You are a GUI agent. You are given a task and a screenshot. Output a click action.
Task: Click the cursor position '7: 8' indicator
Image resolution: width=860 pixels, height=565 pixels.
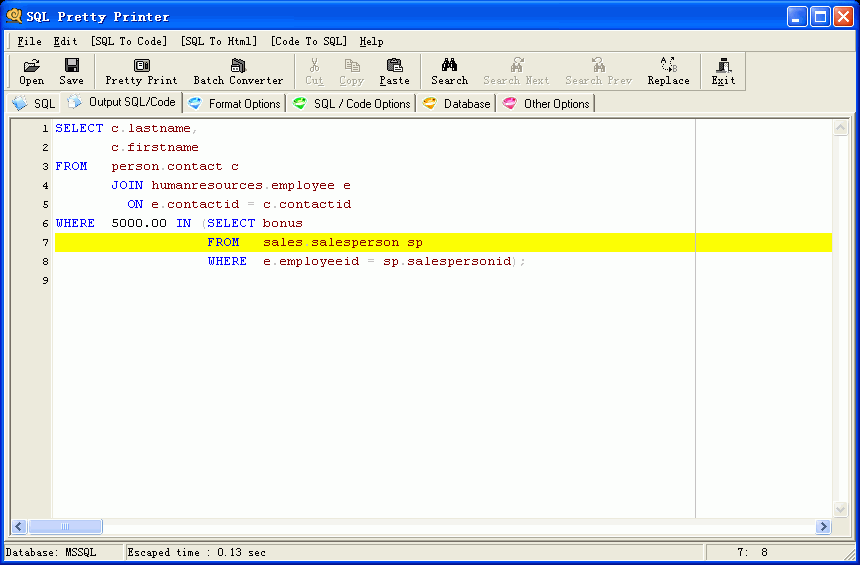[x=752, y=552]
